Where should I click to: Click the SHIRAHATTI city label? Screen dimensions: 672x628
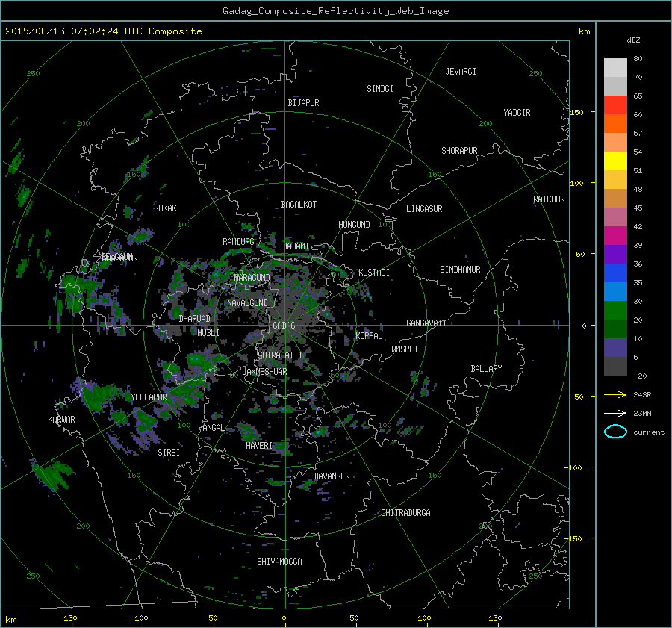(280, 355)
